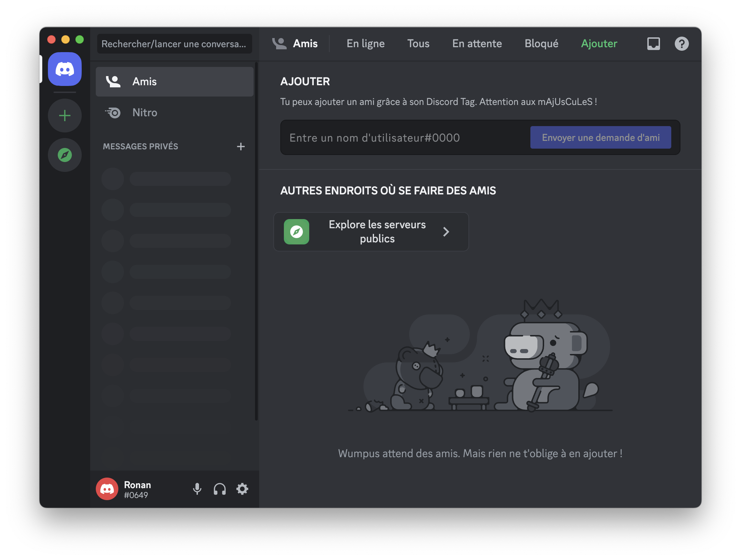This screenshot has height=560, width=741.
Task: Open the help question mark icon
Action: coord(681,44)
